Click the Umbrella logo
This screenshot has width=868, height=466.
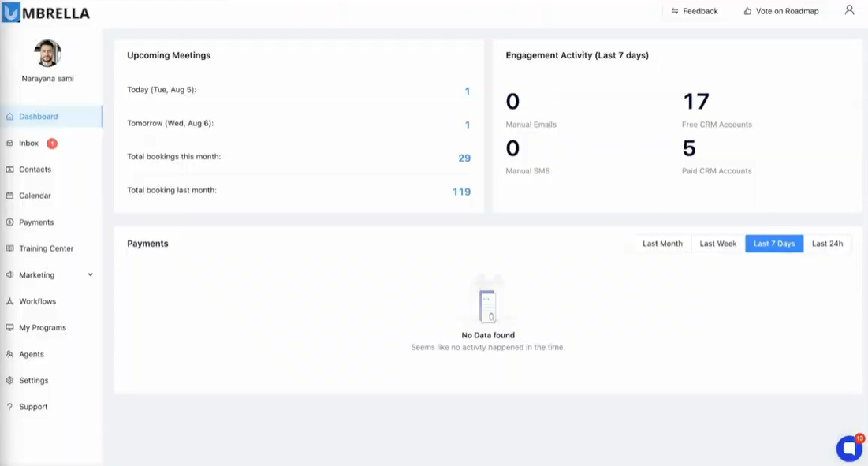46,12
